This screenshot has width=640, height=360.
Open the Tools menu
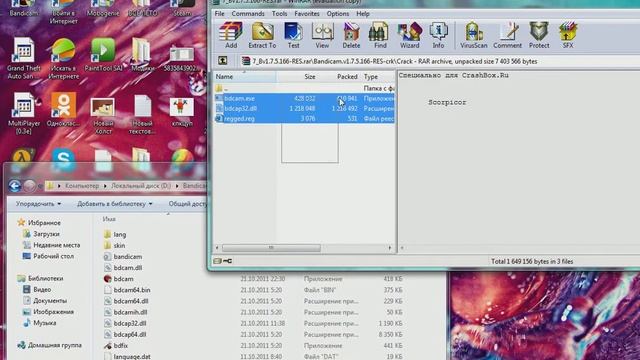[x=279, y=13]
